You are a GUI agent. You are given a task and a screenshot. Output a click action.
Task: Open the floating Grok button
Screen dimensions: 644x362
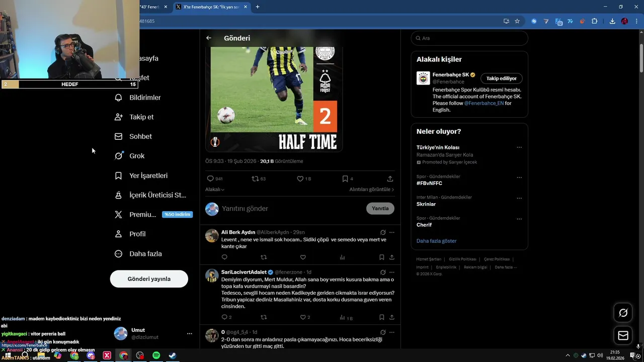623,313
